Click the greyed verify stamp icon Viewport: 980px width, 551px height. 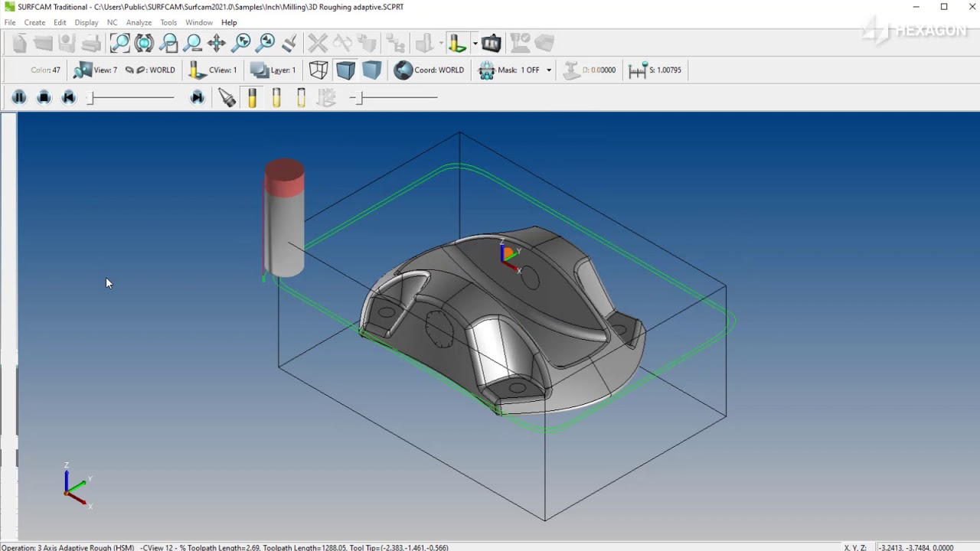[520, 44]
